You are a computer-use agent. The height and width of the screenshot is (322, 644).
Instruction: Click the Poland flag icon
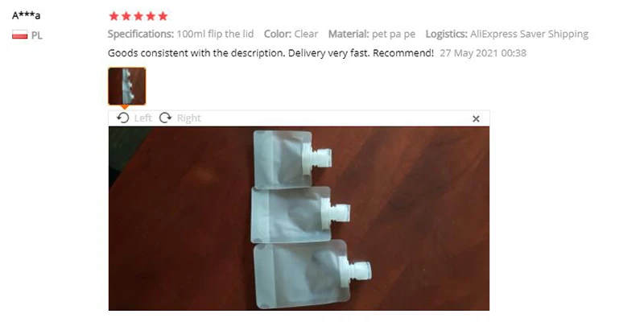pyautogui.click(x=19, y=35)
